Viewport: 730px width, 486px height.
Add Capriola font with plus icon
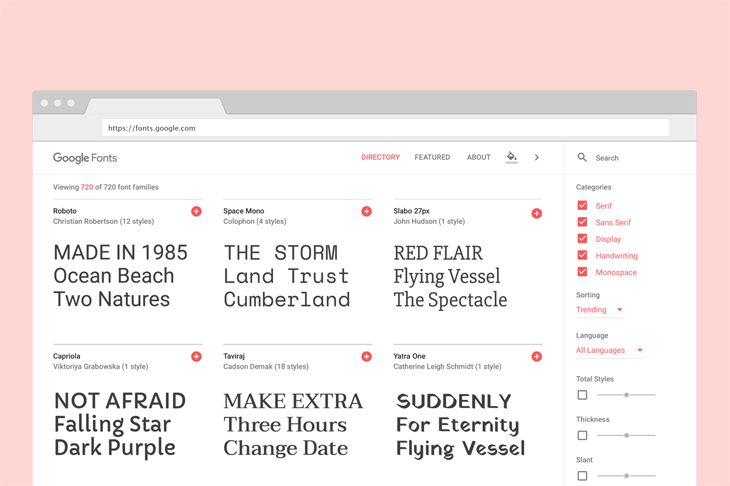click(x=196, y=357)
